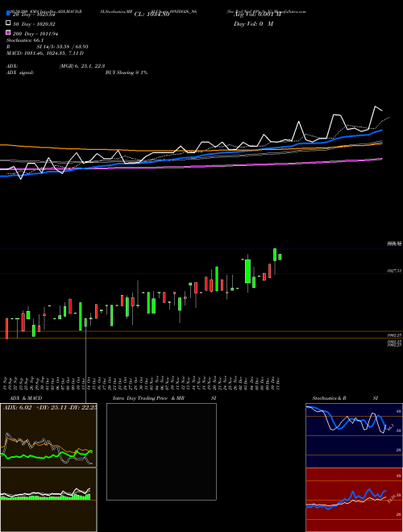The image size is (403, 532).
Task: Click the blue 20 Day legend swatch
Action: coord(8,14)
